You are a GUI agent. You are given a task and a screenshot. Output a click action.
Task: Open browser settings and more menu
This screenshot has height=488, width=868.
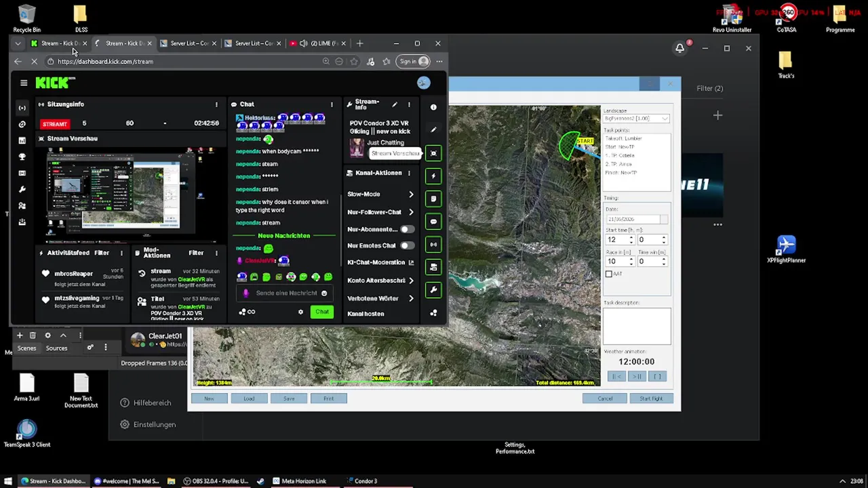point(439,62)
